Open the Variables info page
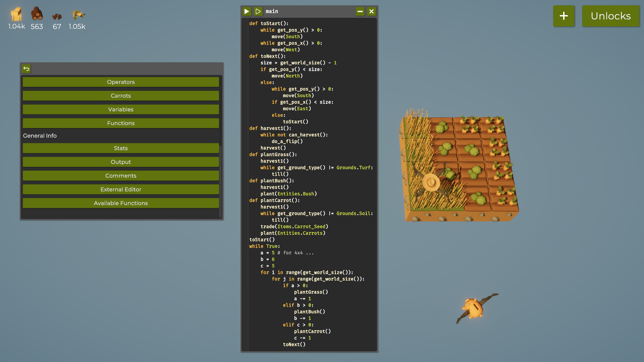This screenshot has height=362, width=644. pos(121,110)
